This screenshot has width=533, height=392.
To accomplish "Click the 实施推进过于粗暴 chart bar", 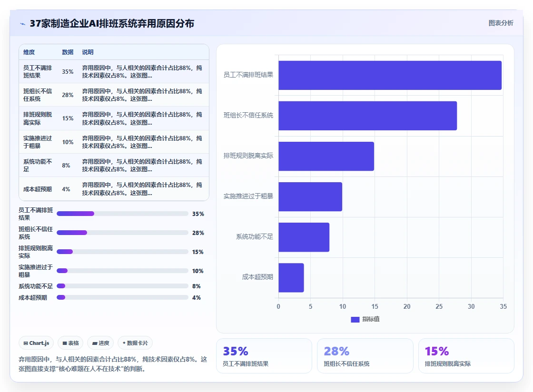I will click(310, 196).
